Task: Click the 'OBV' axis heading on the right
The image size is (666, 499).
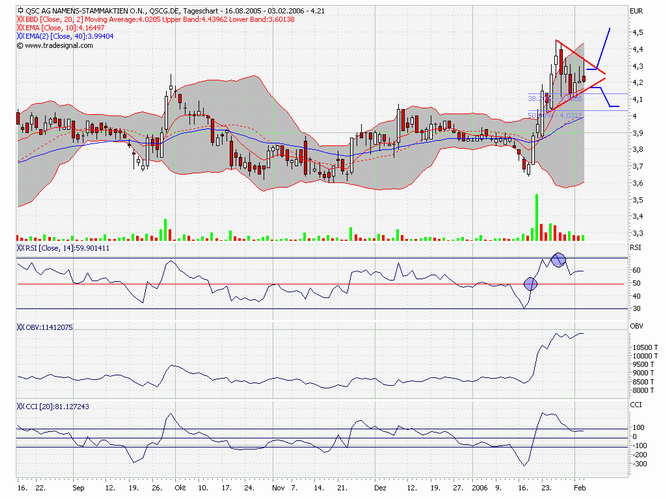Action: click(x=637, y=326)
